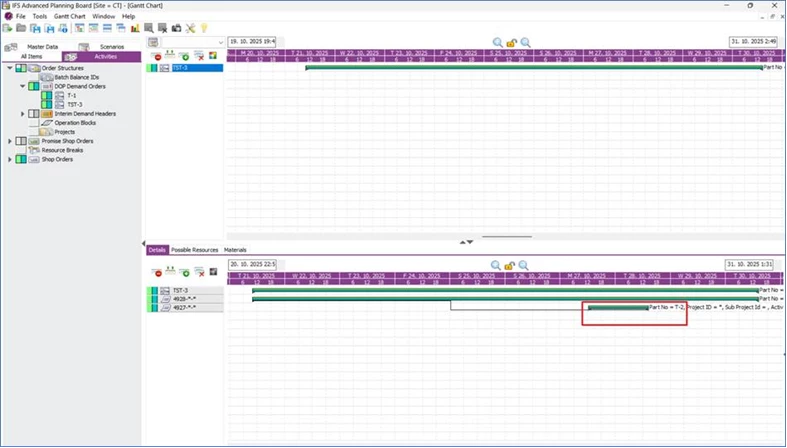Click the green plus row icon in upper Gantt

click(185, 56)
